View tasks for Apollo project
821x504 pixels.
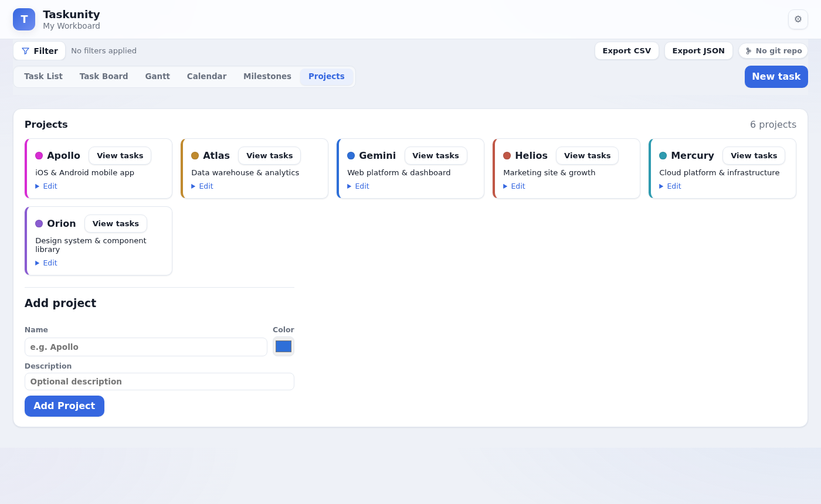pos(120,156)
